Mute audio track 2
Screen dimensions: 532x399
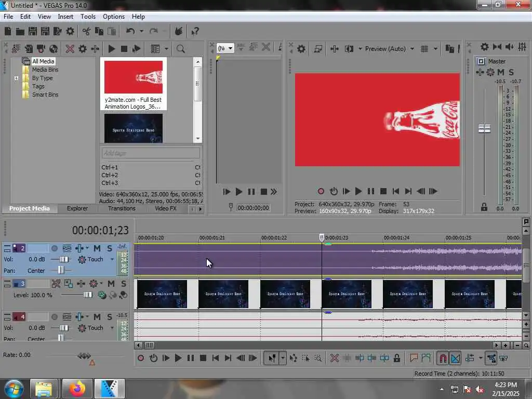[97, 248]
